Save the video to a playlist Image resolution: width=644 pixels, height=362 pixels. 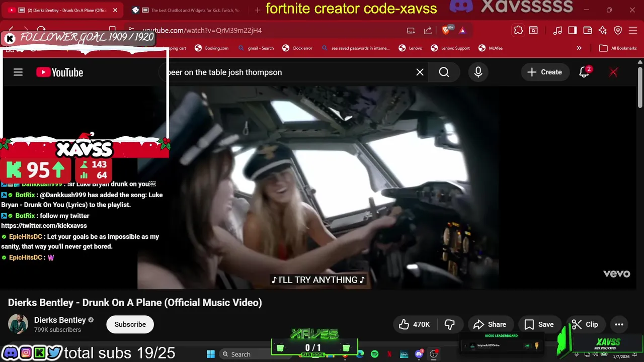point(539,325)
